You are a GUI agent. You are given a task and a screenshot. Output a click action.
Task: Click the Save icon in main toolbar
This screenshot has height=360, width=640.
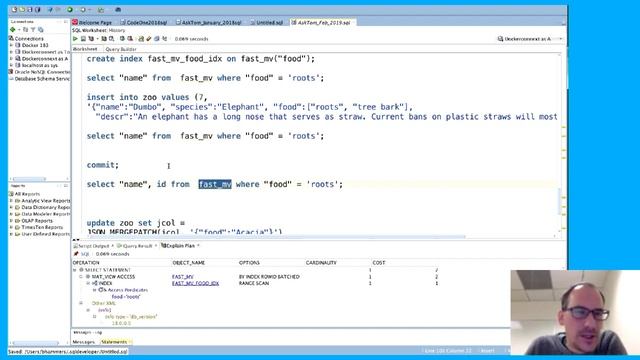29,9
